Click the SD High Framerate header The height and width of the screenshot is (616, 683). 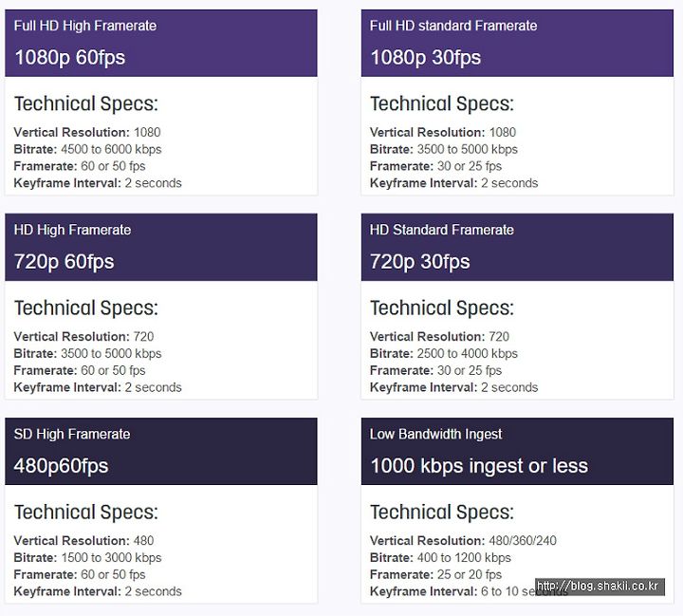[72, 434]
